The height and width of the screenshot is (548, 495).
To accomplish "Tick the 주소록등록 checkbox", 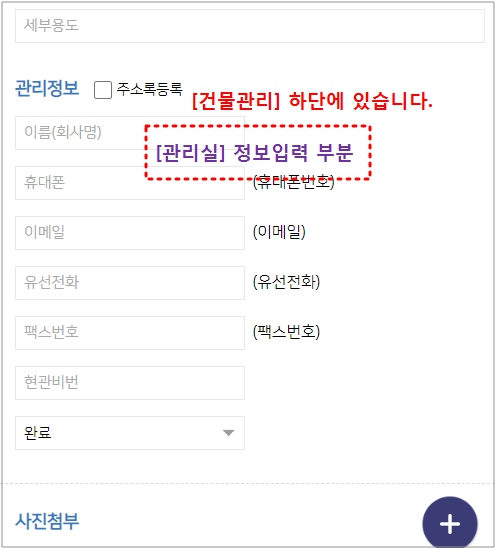I will click(x=103, y=90).
